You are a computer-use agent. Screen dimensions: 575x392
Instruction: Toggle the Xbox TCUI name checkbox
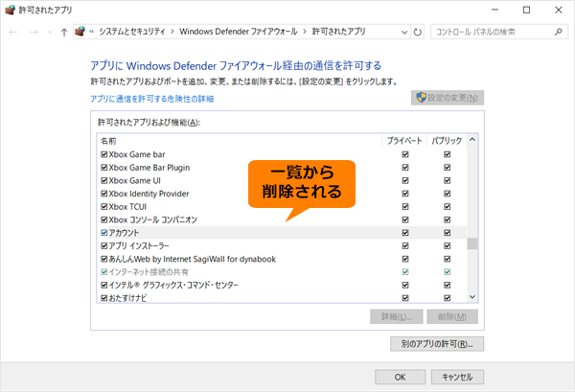point(104,207)
